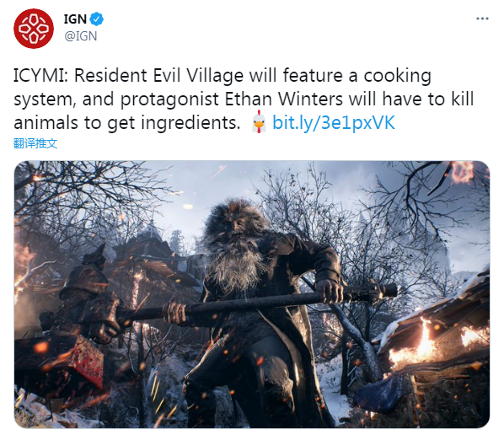This screenshot has height=435, width=504.
Task: Click the long weapon shaft held by giant
Action: 257,302
